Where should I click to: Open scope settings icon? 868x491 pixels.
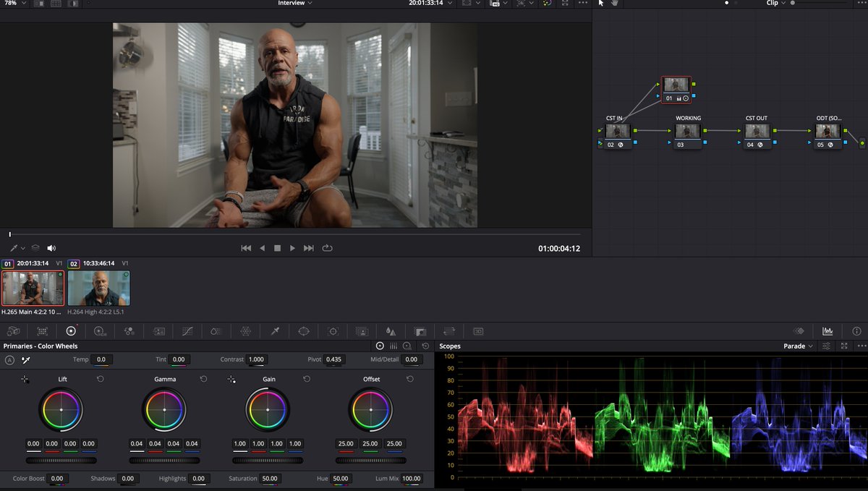coord(827,346)
